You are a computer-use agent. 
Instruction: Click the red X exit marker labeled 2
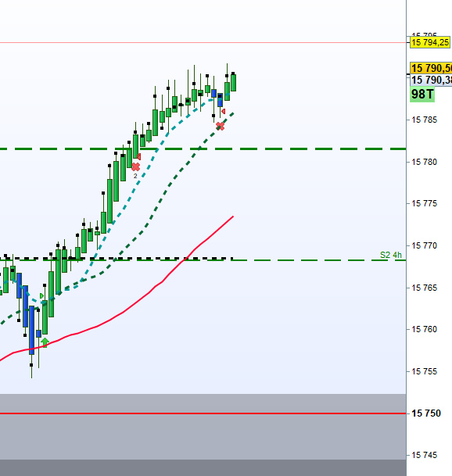(136, 167)
